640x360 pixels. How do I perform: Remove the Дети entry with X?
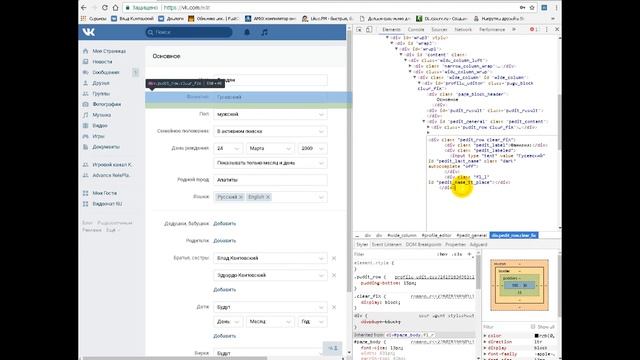(334, 307)
